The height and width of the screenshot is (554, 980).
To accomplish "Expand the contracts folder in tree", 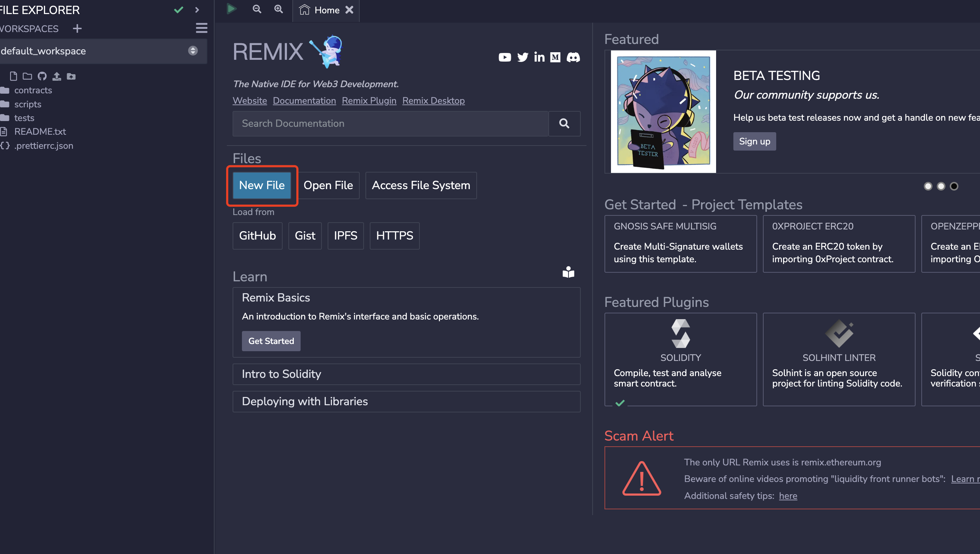I will pyautogui.click(x=33, y=90).
